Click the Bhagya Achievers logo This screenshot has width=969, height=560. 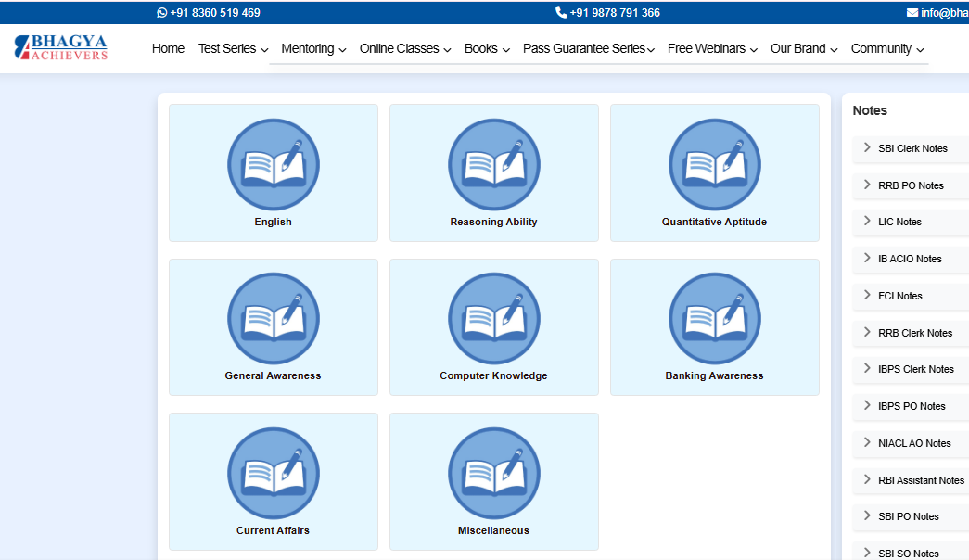point(61,48)
